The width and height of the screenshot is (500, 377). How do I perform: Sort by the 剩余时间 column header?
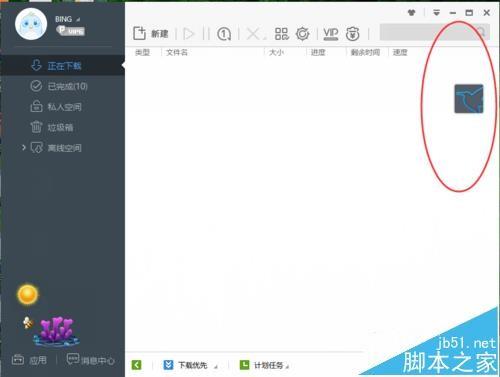click(x=365, y=52)
